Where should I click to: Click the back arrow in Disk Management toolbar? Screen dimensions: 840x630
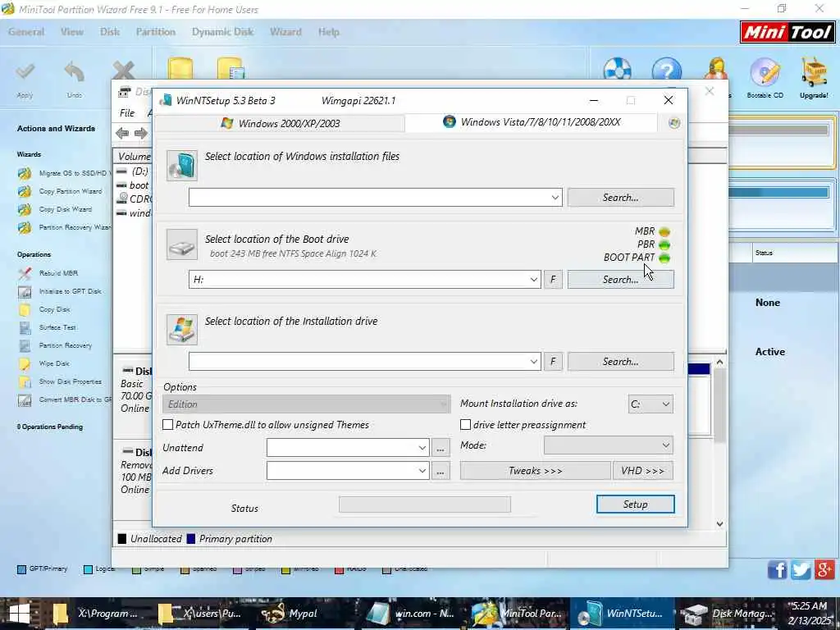[x=122, y=133]
